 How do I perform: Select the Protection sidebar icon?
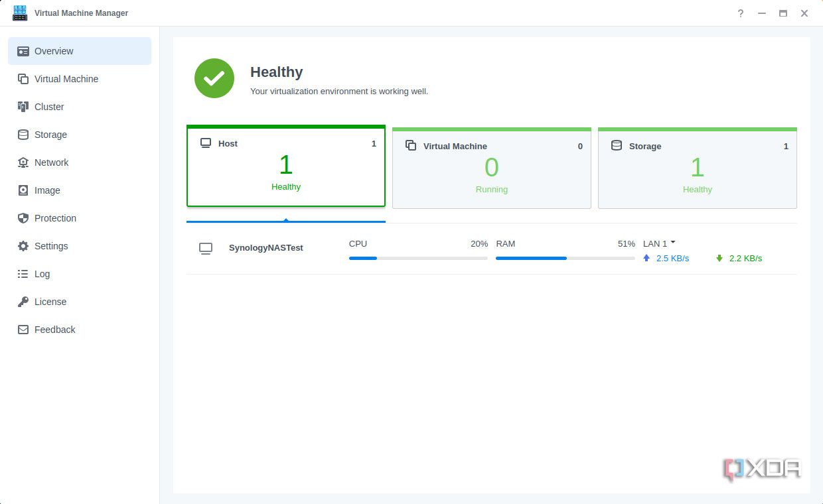point(23,218)
